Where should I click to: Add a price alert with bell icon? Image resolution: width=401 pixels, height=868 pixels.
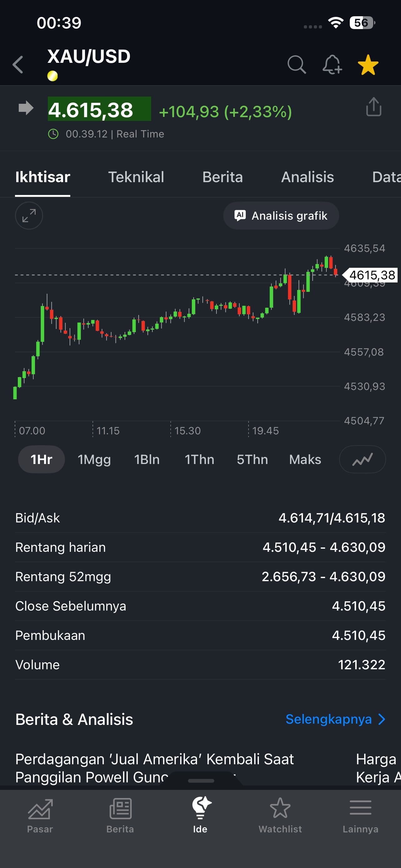(x=332, y=64)
